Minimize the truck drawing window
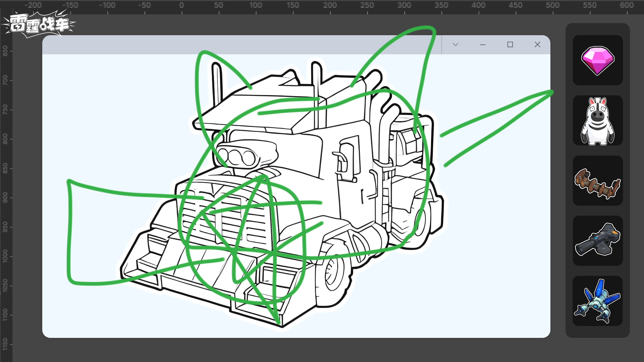This screenshot has height=362, width=644. coord(483,45)
